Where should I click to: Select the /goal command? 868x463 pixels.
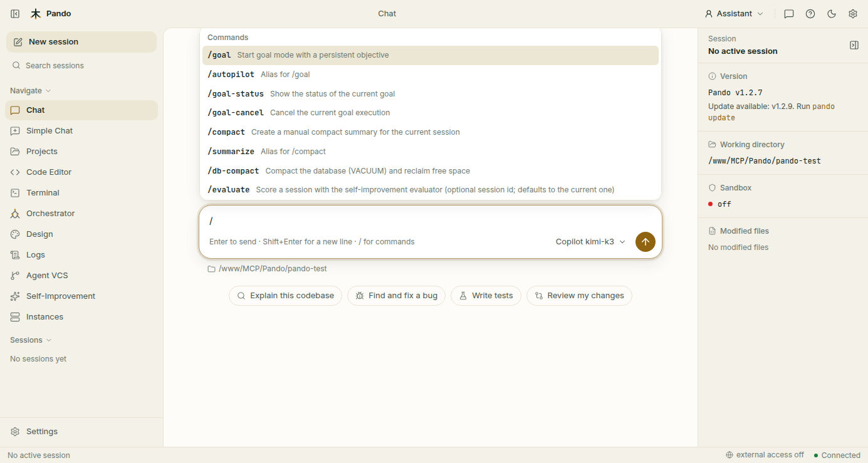click(431, 55)
